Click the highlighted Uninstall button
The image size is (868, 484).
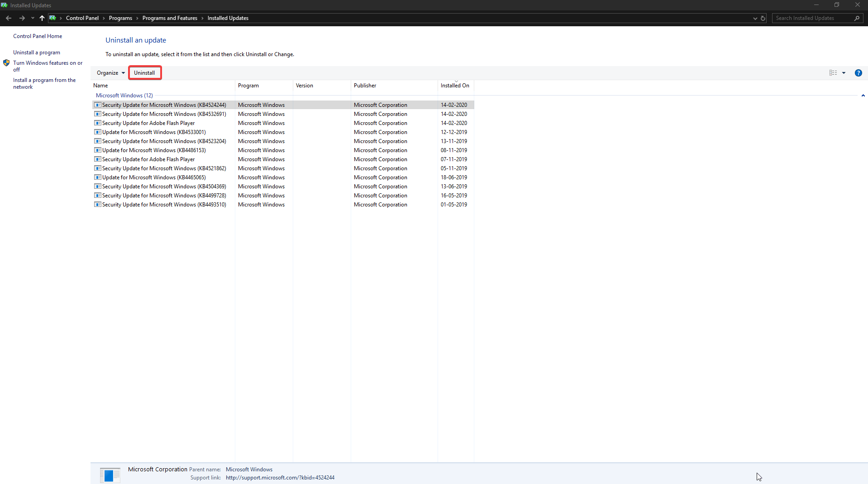[144, 72]
